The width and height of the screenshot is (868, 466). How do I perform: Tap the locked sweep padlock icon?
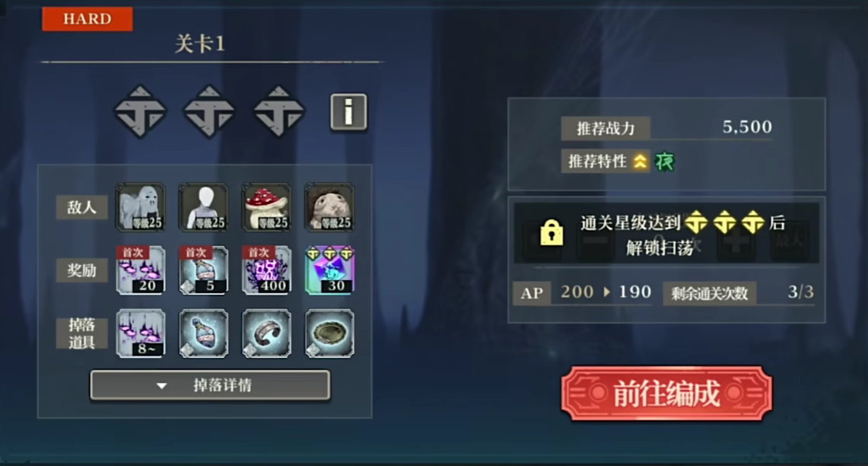[x=552, y=233]
